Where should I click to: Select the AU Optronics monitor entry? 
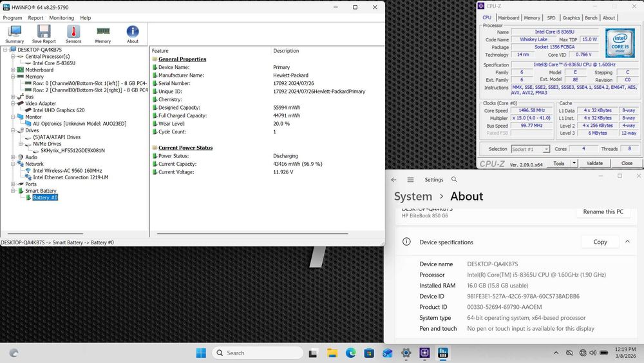coord(79,124)
